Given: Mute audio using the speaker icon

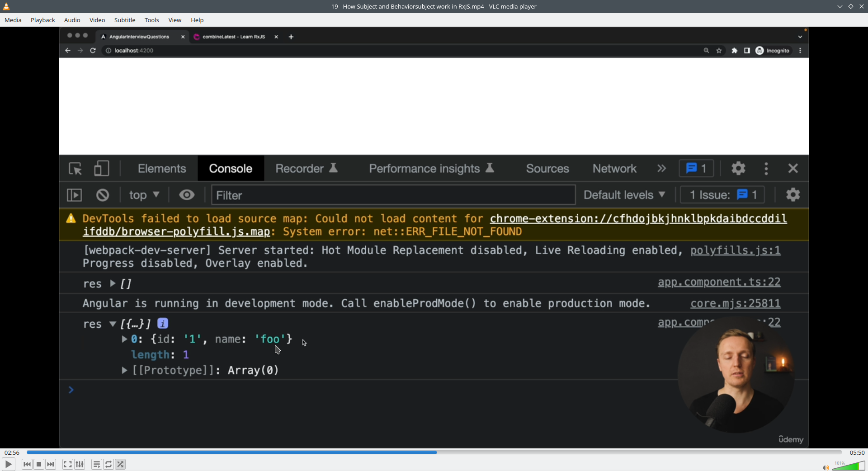Looking at the screenshot, I should (825, 467).
